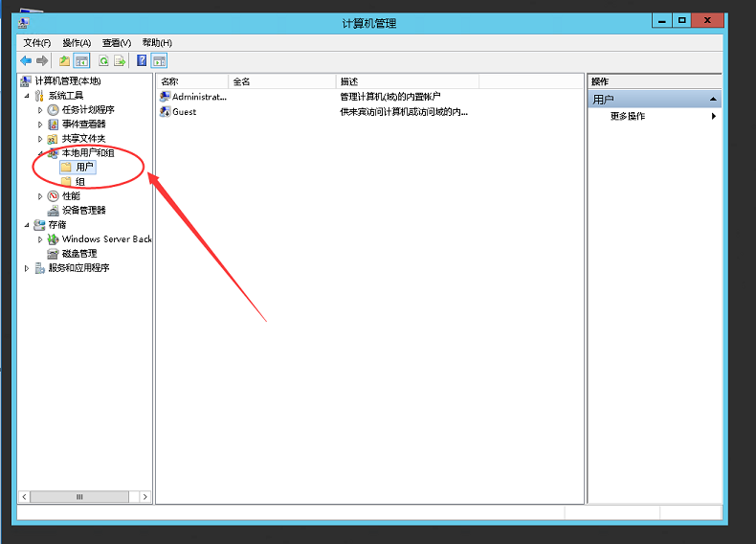The height and width of the screenshot is (544, 756).
Task: Expand the 事件查看器 tree node
Action: 40,125
